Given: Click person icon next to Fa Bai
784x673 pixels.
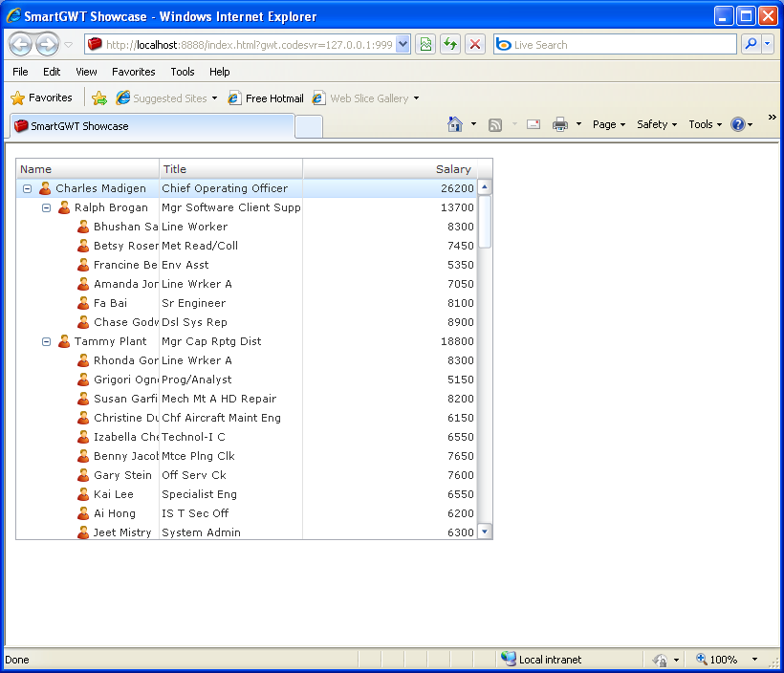Looking at the screenshot, I should click(x=83, y=303).
